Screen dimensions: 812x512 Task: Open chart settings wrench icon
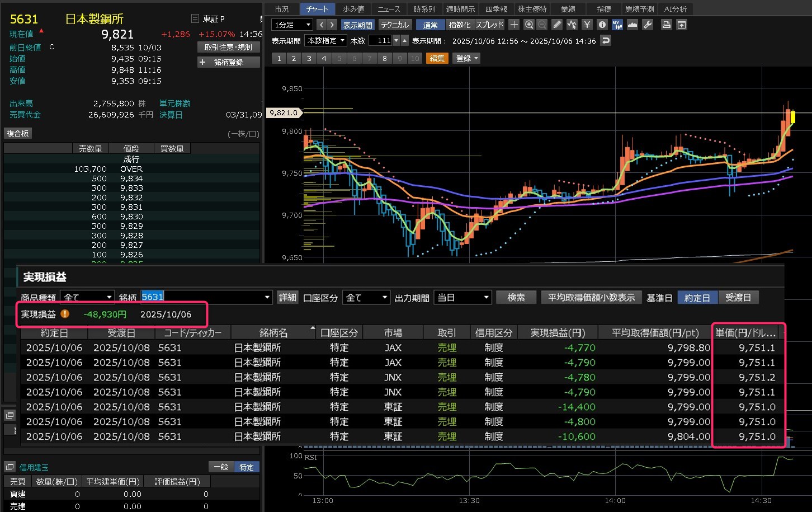pyautogui.click(x=648, y=25)
